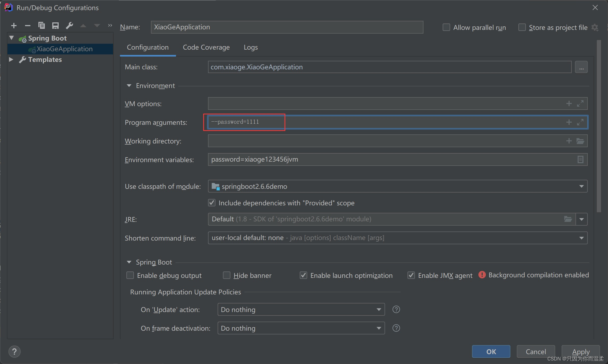Click the Program arguments input field
Image resolution: width=608 pixels, height=364 pixels.
pos(397,122)
